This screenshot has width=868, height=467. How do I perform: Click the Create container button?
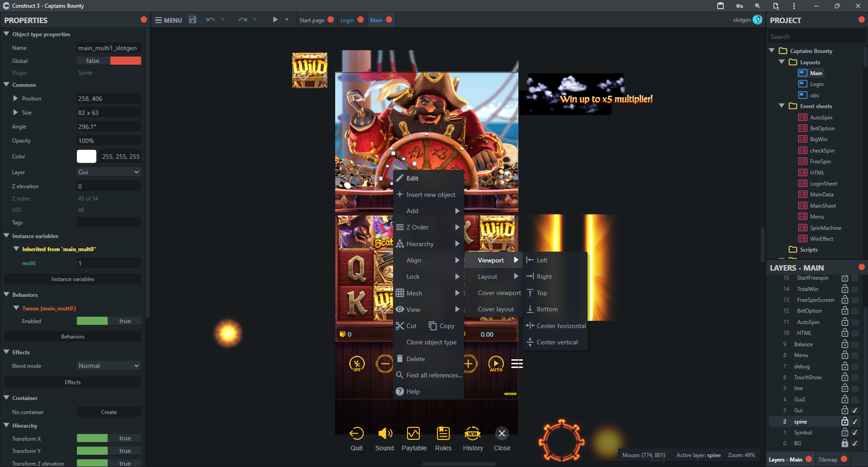109,412
